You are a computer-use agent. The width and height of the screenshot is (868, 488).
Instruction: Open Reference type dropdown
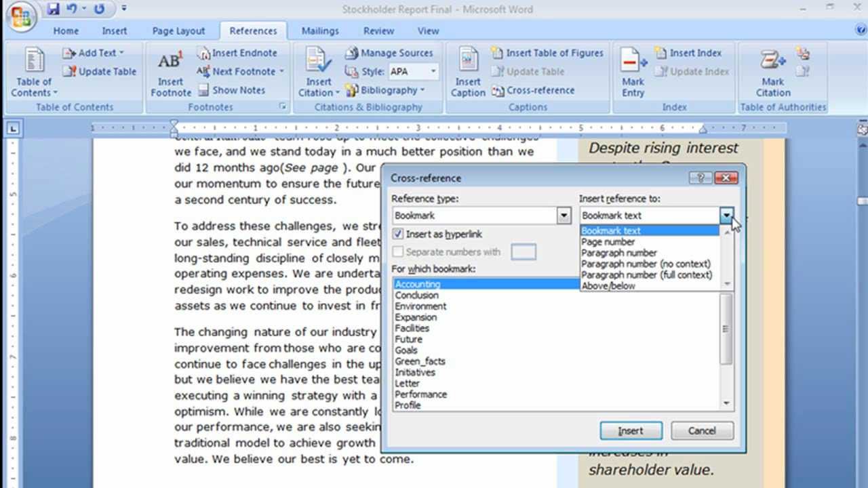coord(564,216)
